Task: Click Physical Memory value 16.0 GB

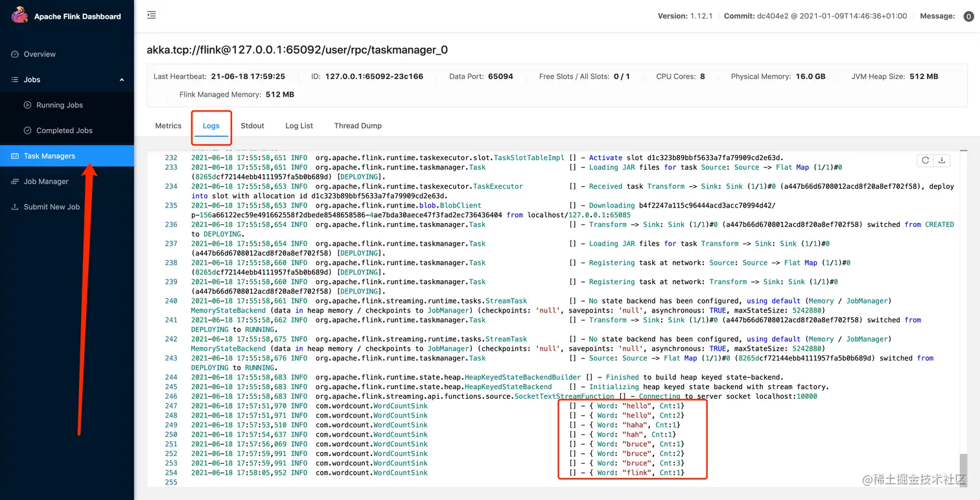Action: click(x=811, y=77)
